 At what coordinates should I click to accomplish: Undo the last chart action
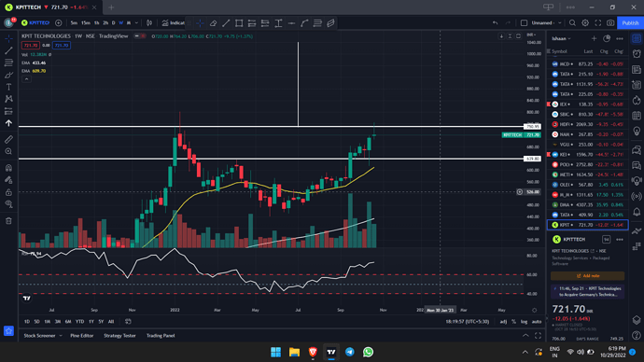point(495,23)
